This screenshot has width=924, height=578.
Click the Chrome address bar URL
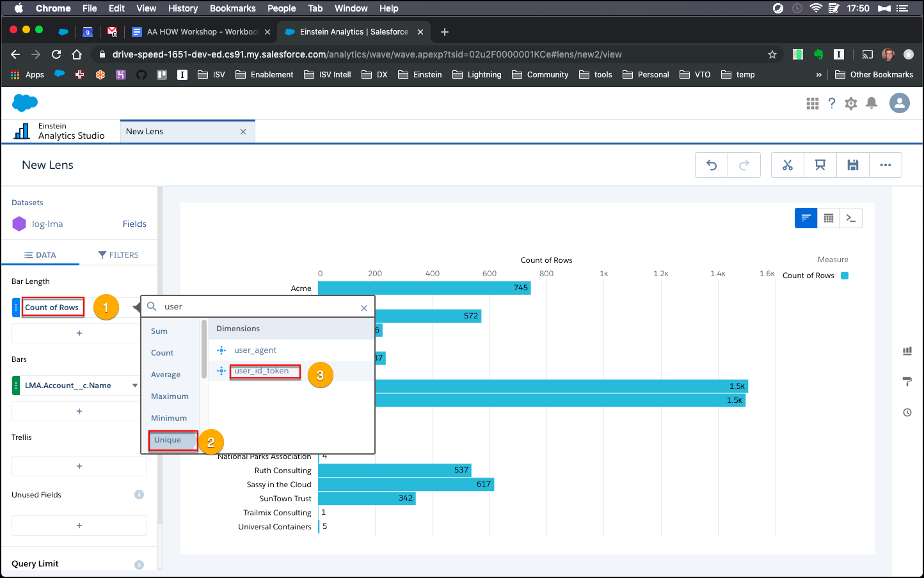pyautogui.click(x=367, y=54)
